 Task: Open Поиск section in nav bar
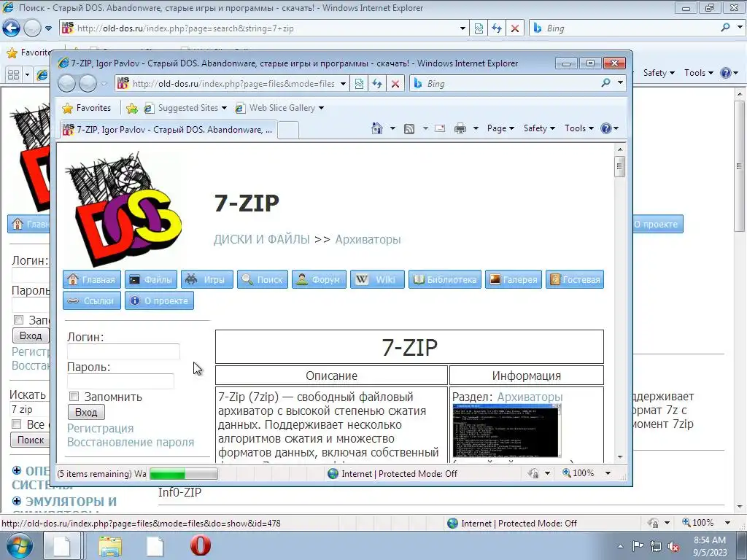[263, 279]
